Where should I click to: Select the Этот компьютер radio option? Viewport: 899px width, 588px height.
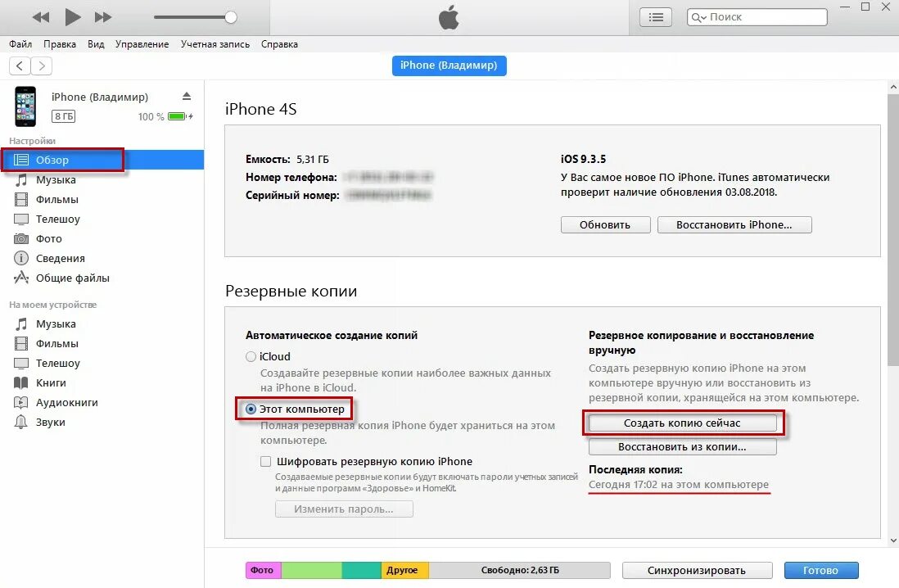click(x=251, y=409)
